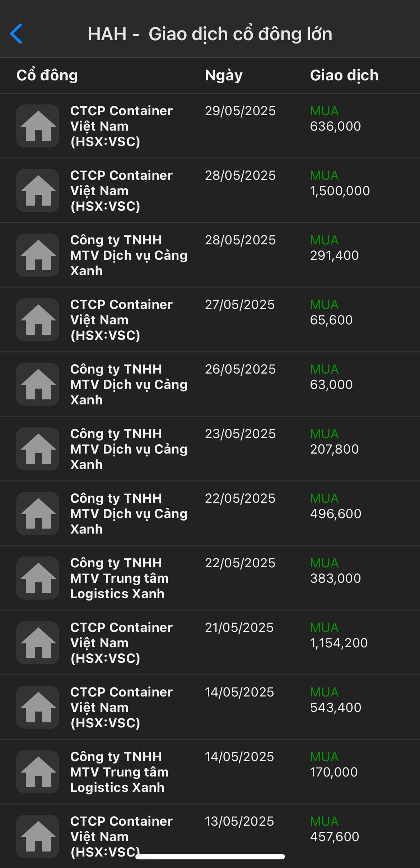Tap house icon on the 27/05/2025 row

[x=38, y=320]
